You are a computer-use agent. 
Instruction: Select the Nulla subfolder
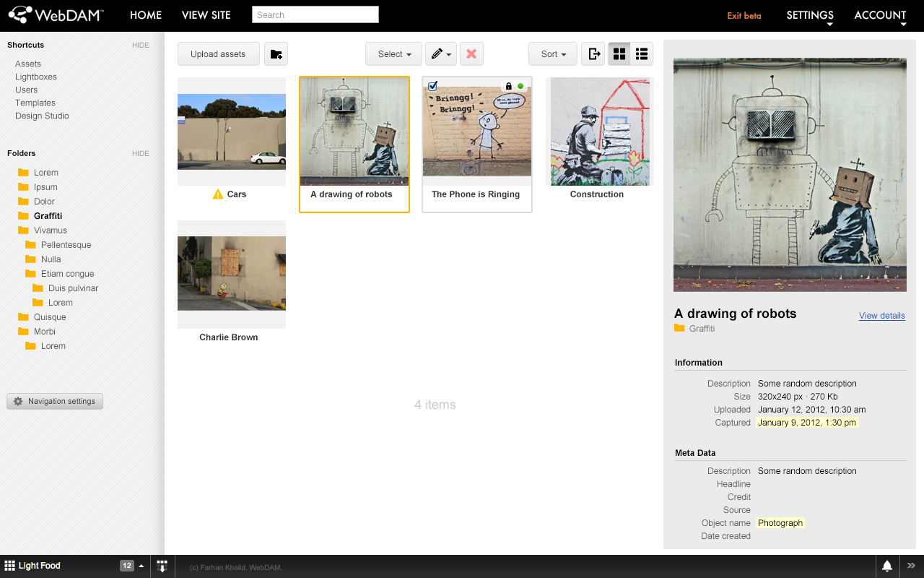coord(51,259)
